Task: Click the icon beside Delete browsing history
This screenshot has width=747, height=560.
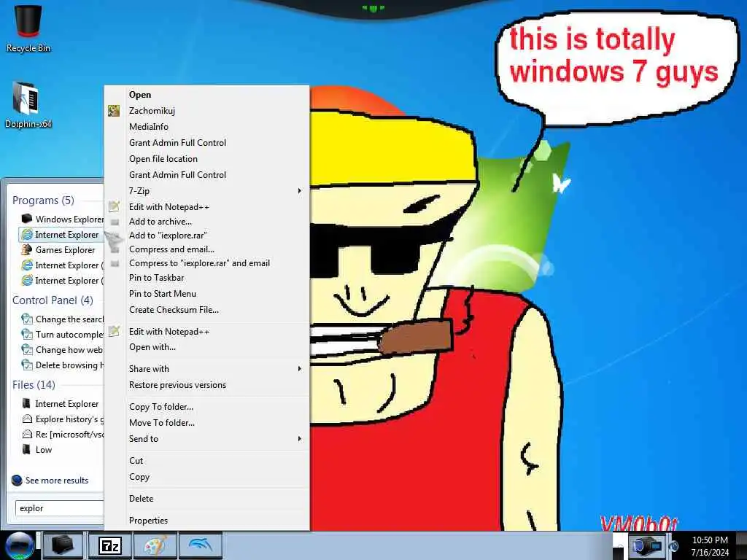Action: coord(27,365)
